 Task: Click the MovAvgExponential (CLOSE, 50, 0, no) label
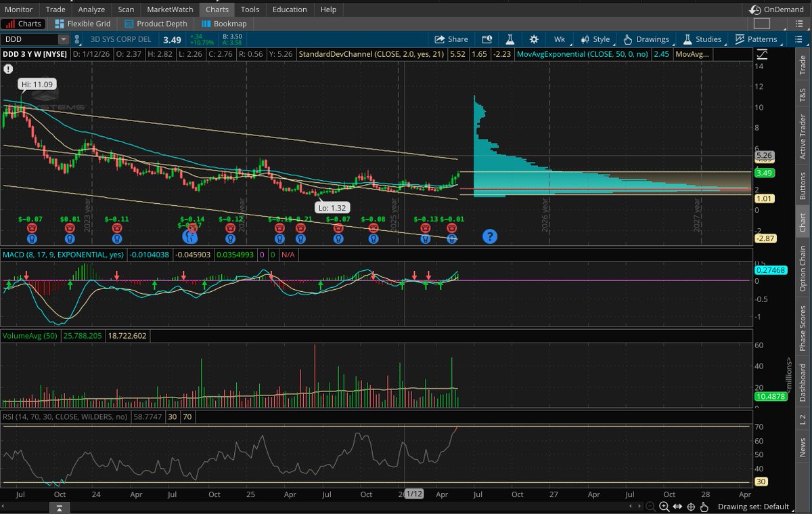583,53
